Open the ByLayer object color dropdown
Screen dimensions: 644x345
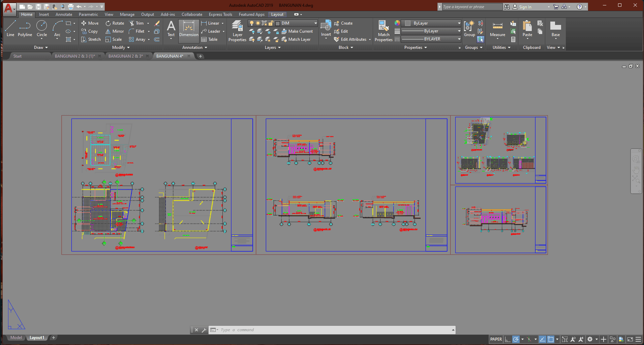[x=459, y=23]
